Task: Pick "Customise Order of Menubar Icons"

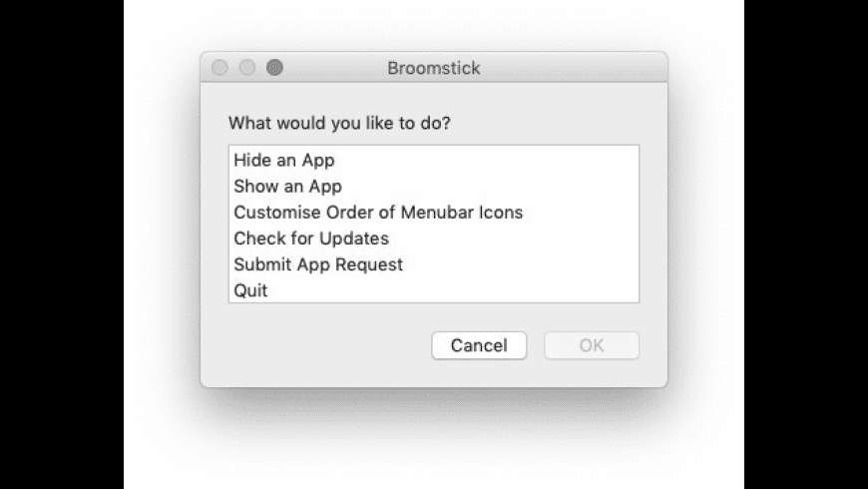Action: coord(378,213)
